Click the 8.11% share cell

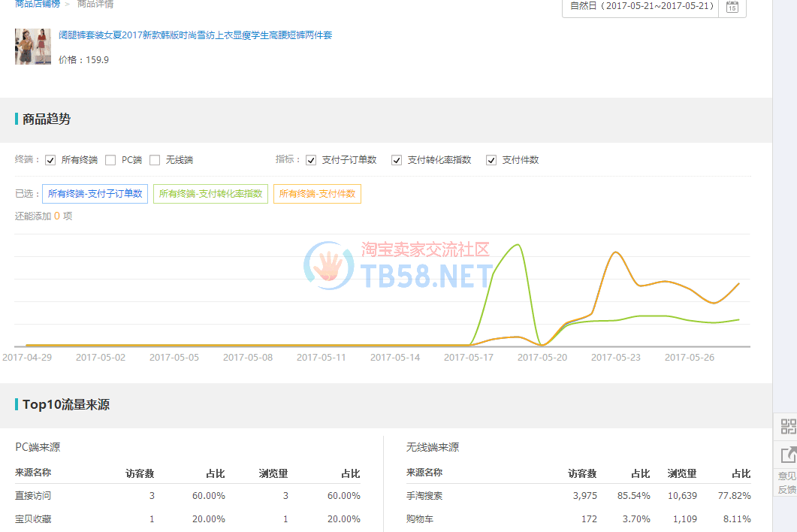coord(737,518)
